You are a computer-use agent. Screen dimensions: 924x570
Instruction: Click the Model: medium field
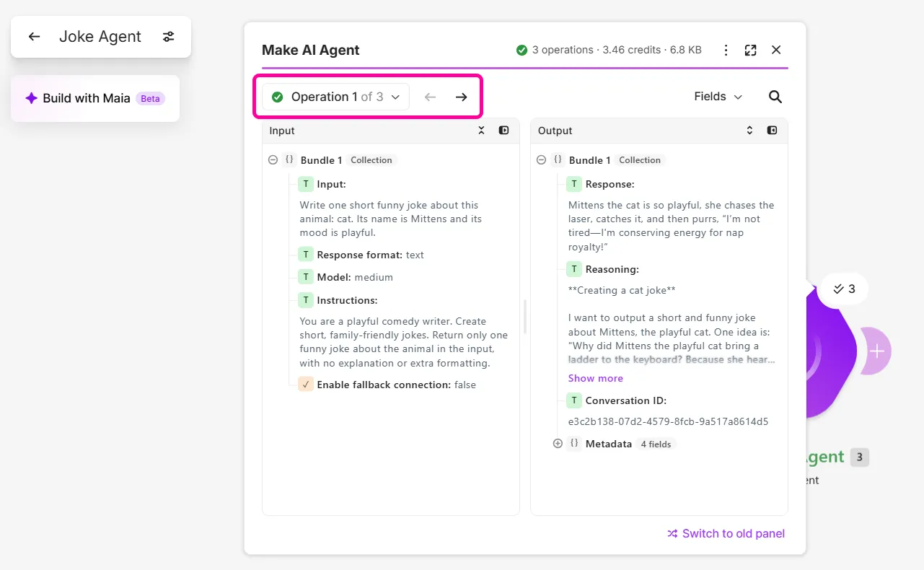(x=346, y=277)
